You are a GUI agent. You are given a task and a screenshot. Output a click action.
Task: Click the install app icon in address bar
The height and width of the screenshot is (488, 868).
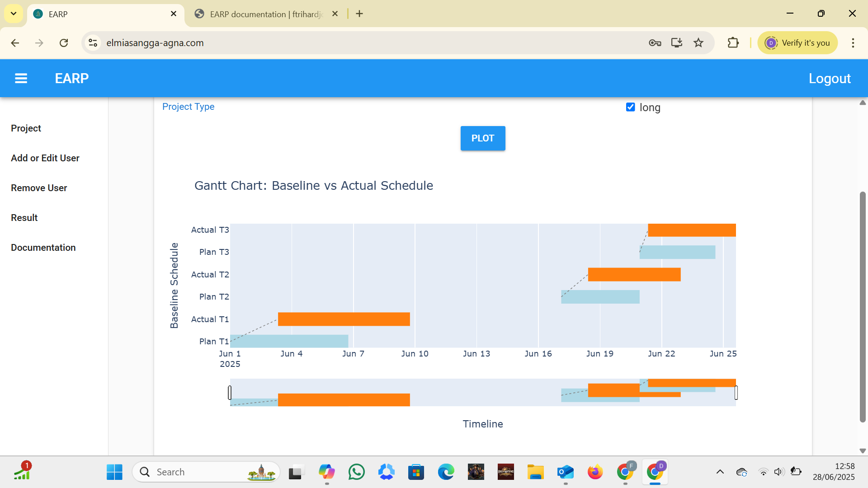(x=676, y=43)
